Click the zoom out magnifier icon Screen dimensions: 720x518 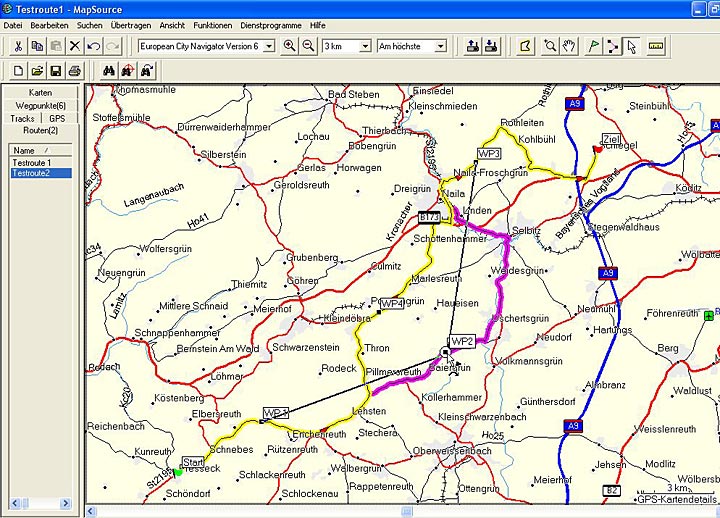click(x=308, y=46)
